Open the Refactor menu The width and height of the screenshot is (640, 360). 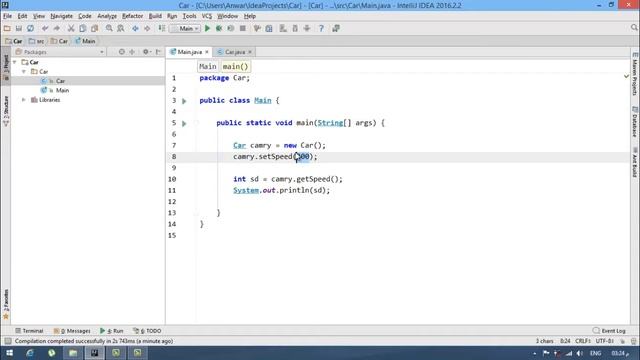(133, 16)
